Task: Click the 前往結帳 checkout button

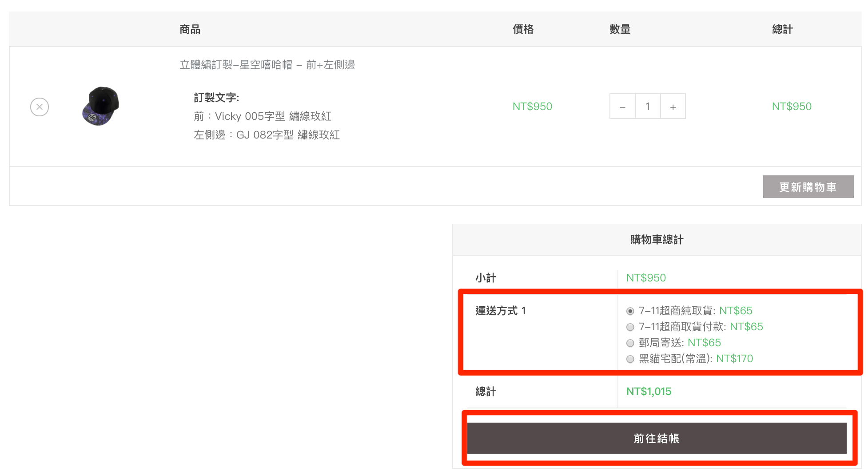Action: tap(656, 438)
